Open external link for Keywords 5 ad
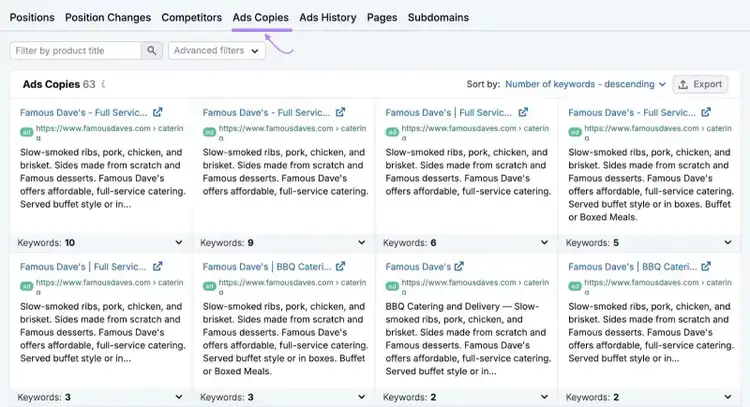Image resolution: width=750 pixels, height=407 pixels. 706,112
